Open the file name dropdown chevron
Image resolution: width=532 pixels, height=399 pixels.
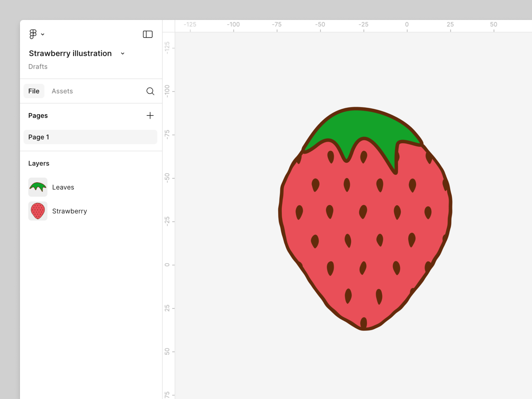[122, 53]
